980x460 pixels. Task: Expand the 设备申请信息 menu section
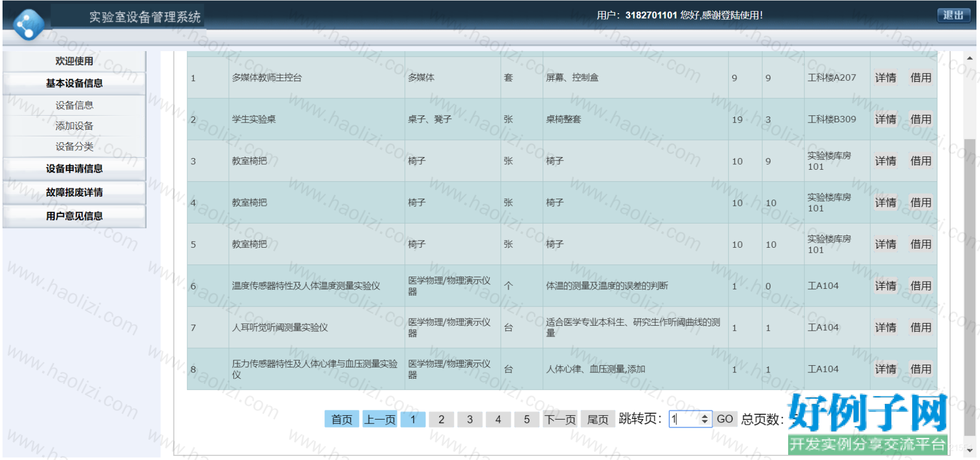pos(74,169)
